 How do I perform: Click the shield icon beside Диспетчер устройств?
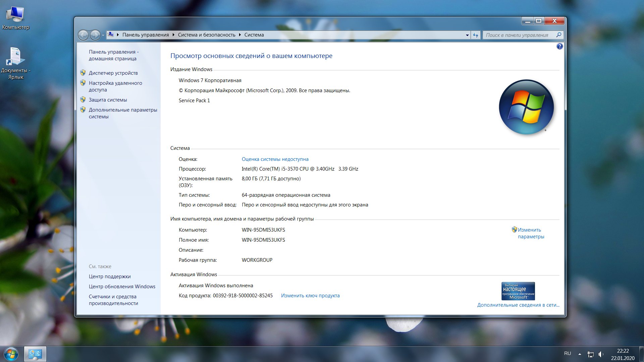pos(83,72)
